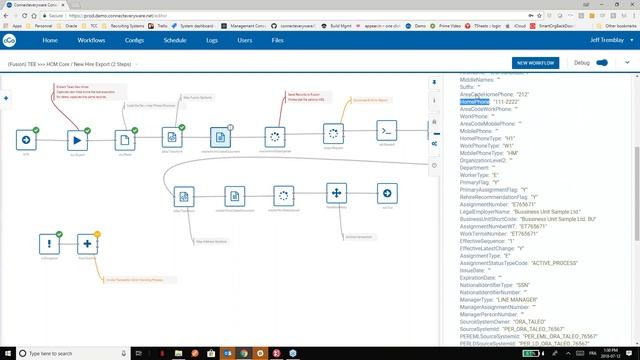Screen dimensions: 640x360
Task: Click the LegalEmployerName line
Action: point(520,212)
